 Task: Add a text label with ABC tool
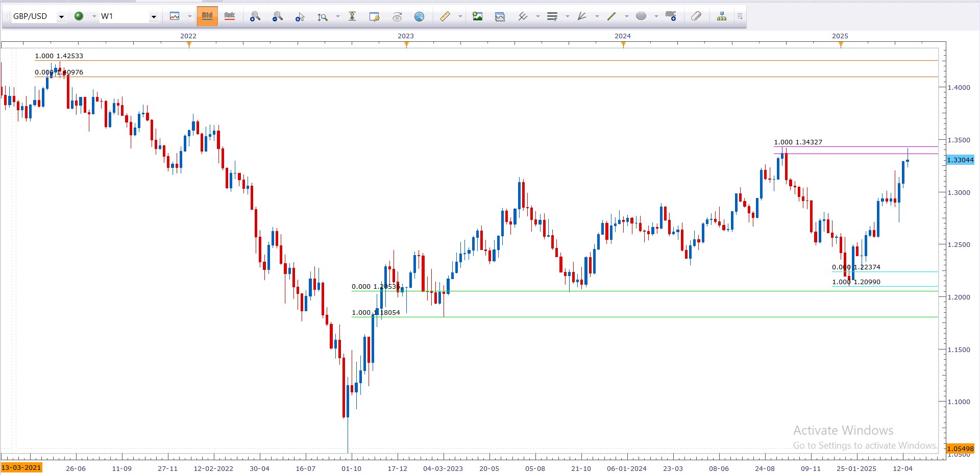[x=671, y=17]
